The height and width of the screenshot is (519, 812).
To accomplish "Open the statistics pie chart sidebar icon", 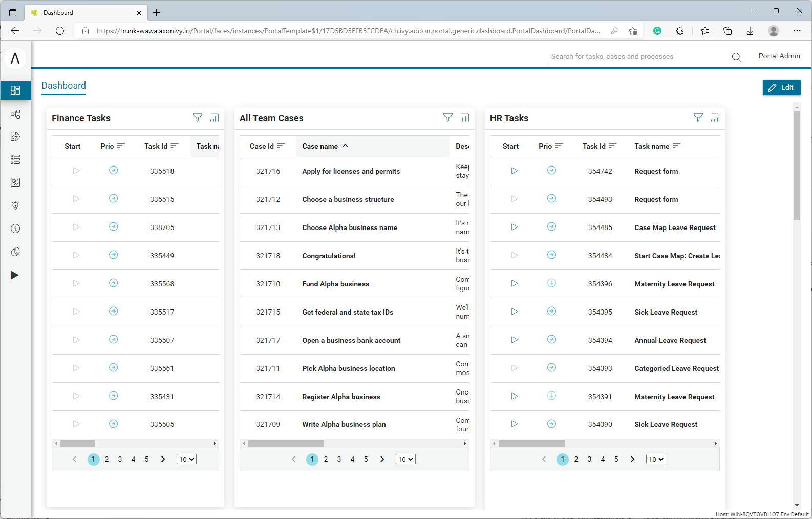I will (15, 252).
